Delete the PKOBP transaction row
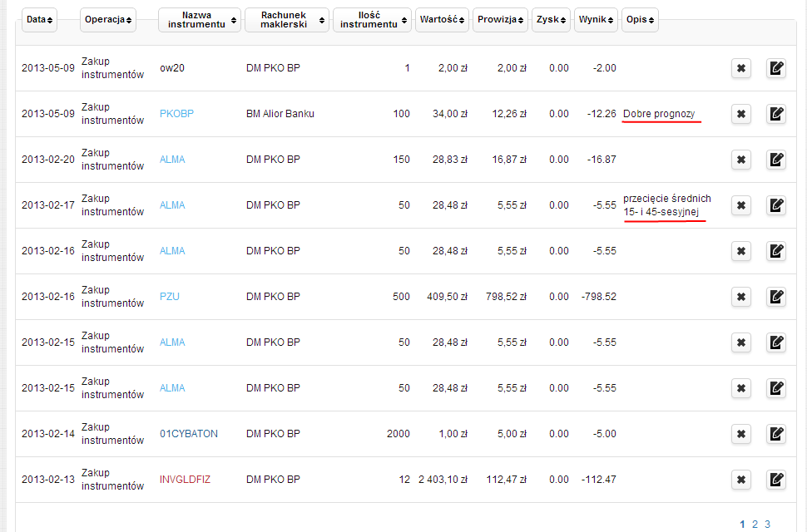 pyautogui.click(x=740, y=114)
